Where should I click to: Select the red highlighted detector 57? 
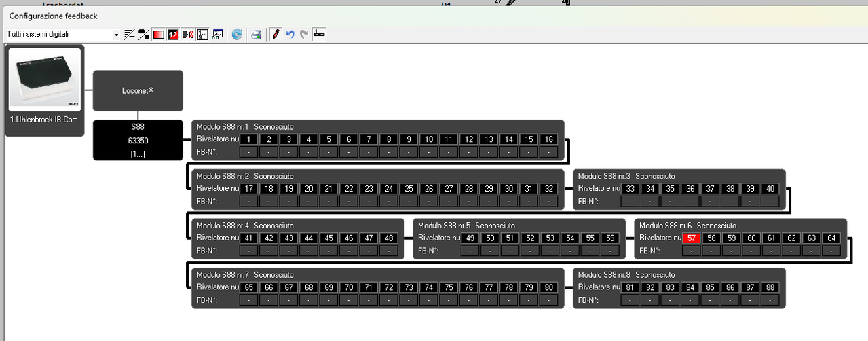692,238
